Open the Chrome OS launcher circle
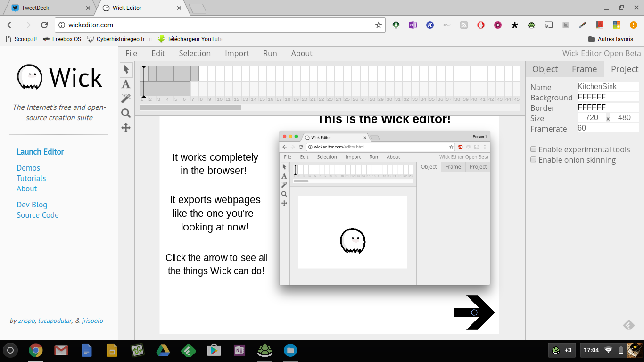Viewport: 644px width, 362px height. (x=10, y=350)
